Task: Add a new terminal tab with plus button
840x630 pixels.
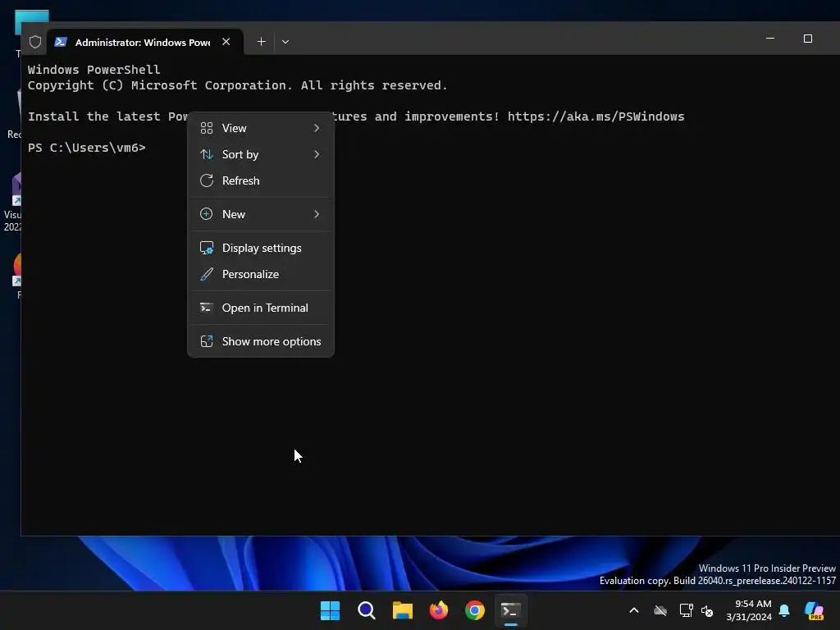Action: point(261,42)
